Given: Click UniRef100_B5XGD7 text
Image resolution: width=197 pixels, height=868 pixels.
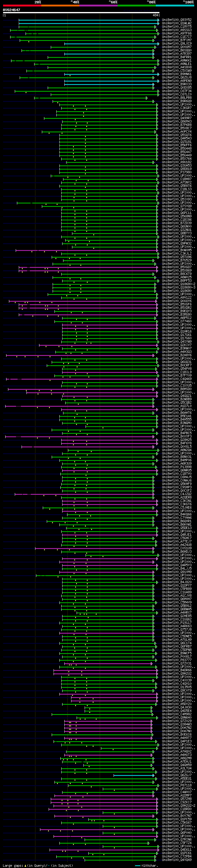Looking at the screenshot, I should point(177,267).
